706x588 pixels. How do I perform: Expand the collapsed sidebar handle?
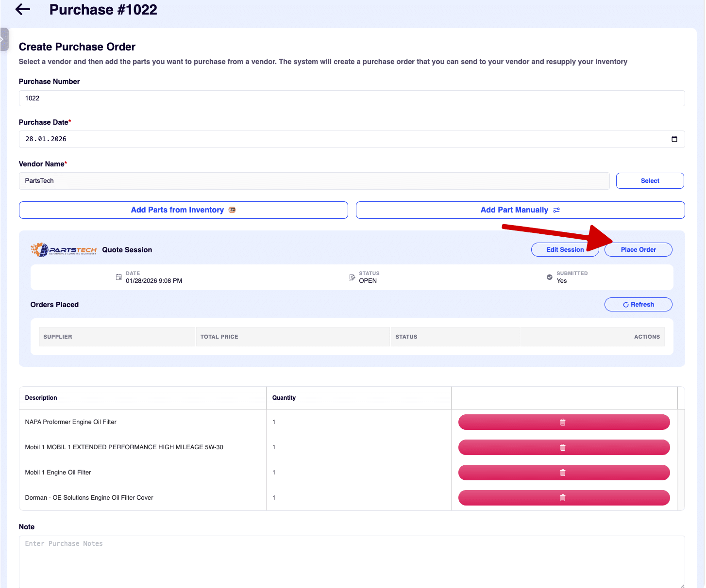[x=3, y=39]
